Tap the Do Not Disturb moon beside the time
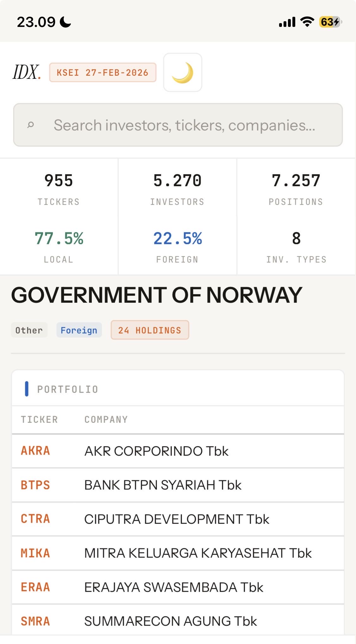The width and height of the screenshot is (356, 644). 66,22
